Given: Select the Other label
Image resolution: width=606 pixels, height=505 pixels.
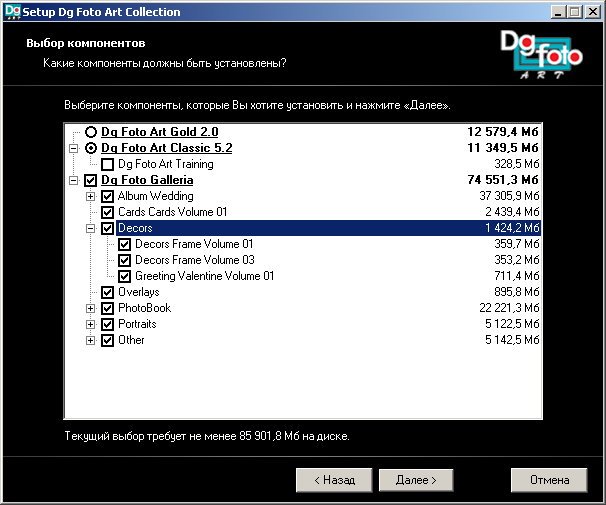Looking at the screenshot, I should tap(131, 340).
